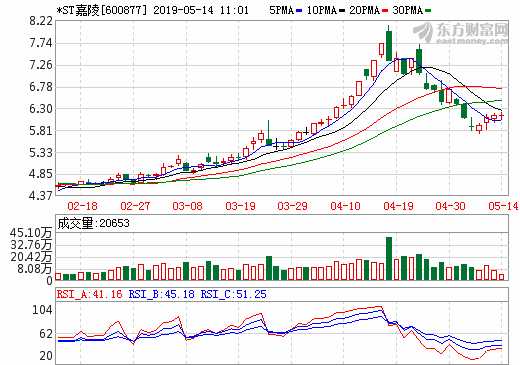Click the 8.22 price axis label
This screenshot has width=520, height=365.
(x=41, y=21)
